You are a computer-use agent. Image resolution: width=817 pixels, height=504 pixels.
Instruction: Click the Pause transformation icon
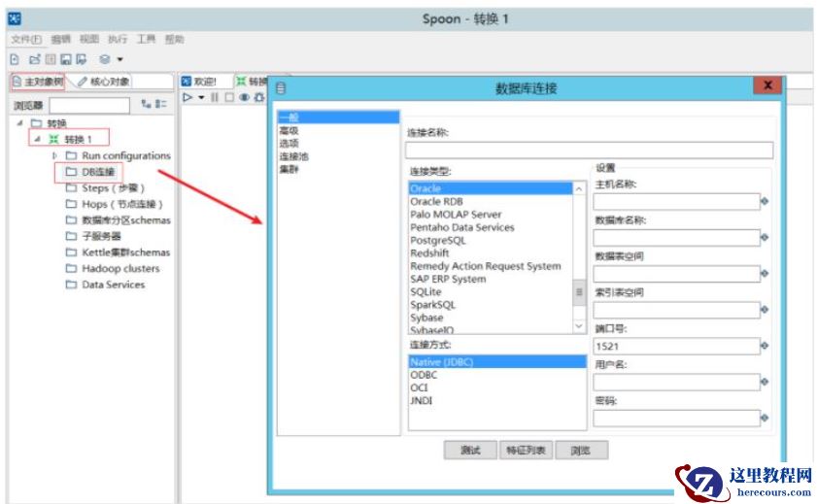[215, 97]
